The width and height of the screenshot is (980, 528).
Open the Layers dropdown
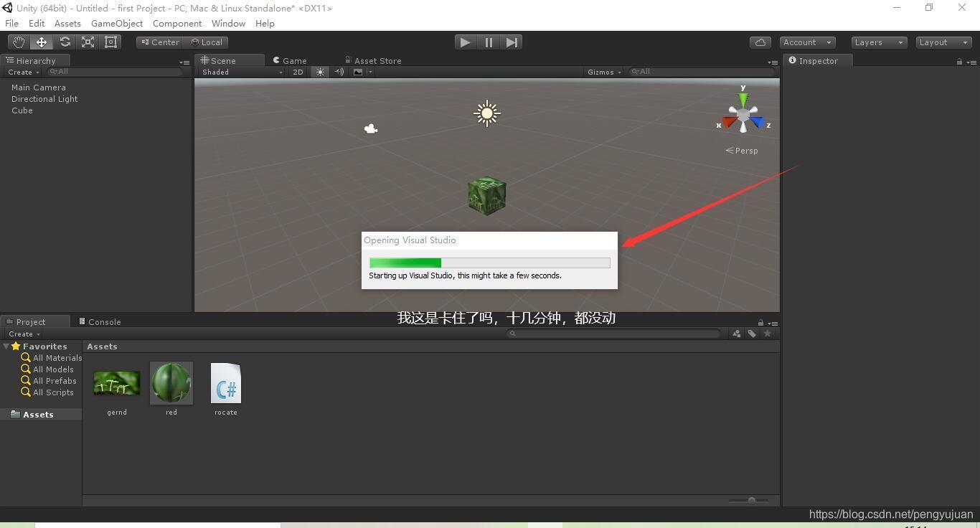click(x=879, y=42)
